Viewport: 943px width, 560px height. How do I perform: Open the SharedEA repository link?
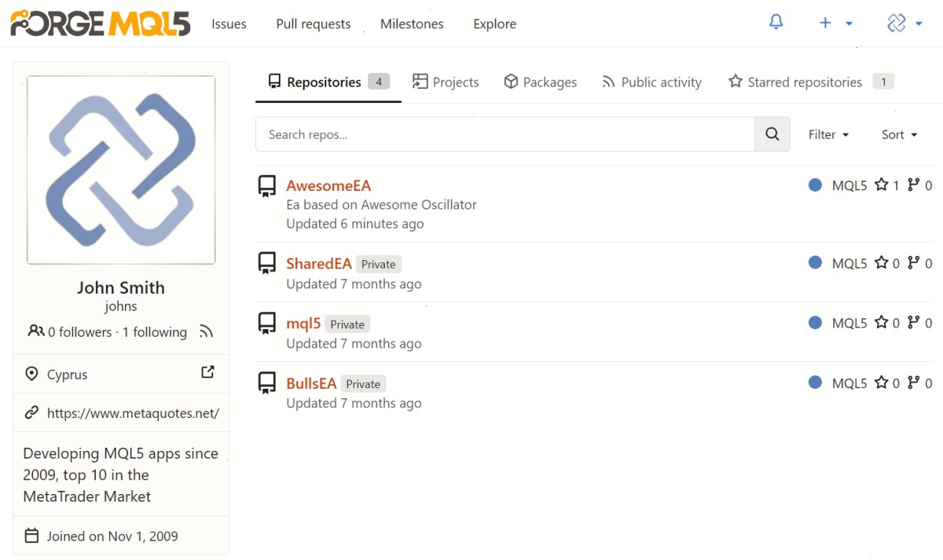click(319, 263)
